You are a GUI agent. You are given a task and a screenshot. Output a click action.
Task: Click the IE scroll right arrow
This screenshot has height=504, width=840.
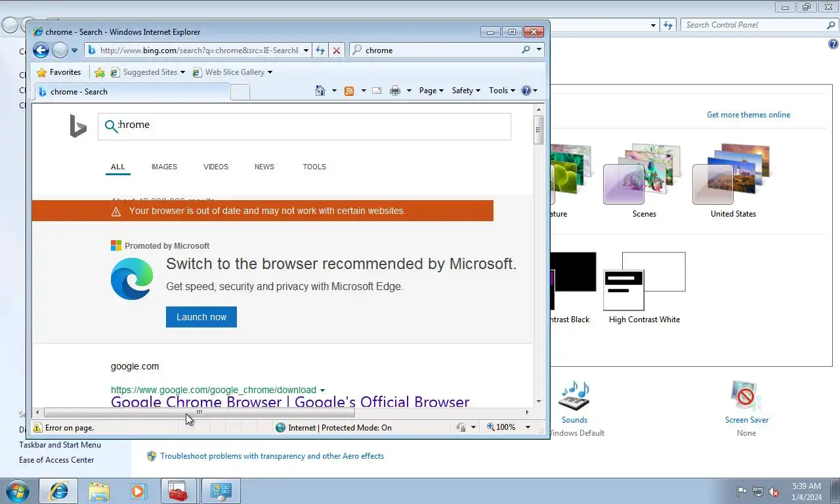[527, 413]
